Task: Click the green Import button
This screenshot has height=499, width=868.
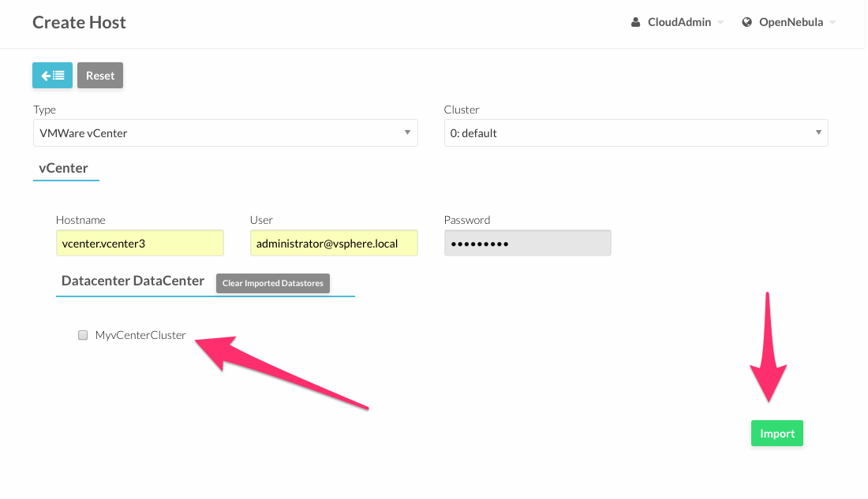Action: point(776,433)
